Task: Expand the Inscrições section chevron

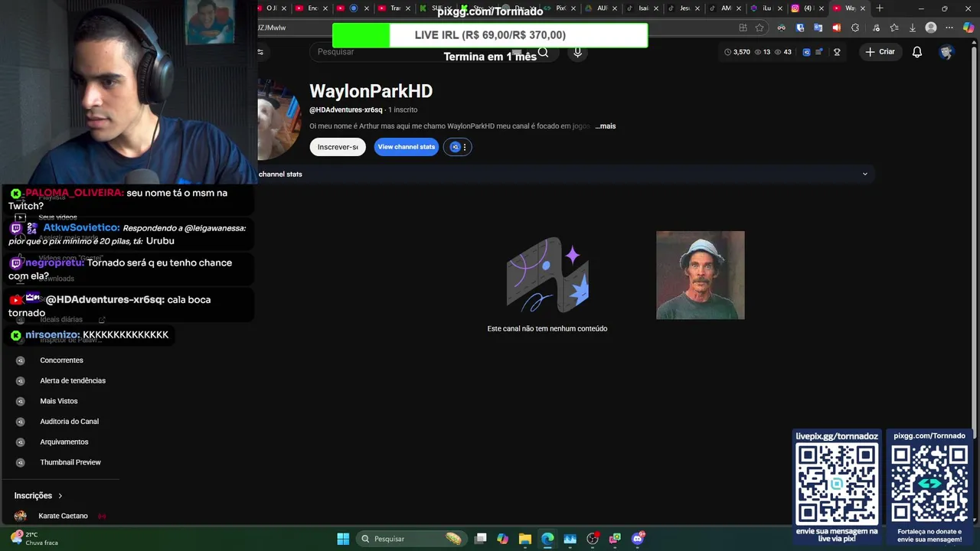Action: [60, 496]
